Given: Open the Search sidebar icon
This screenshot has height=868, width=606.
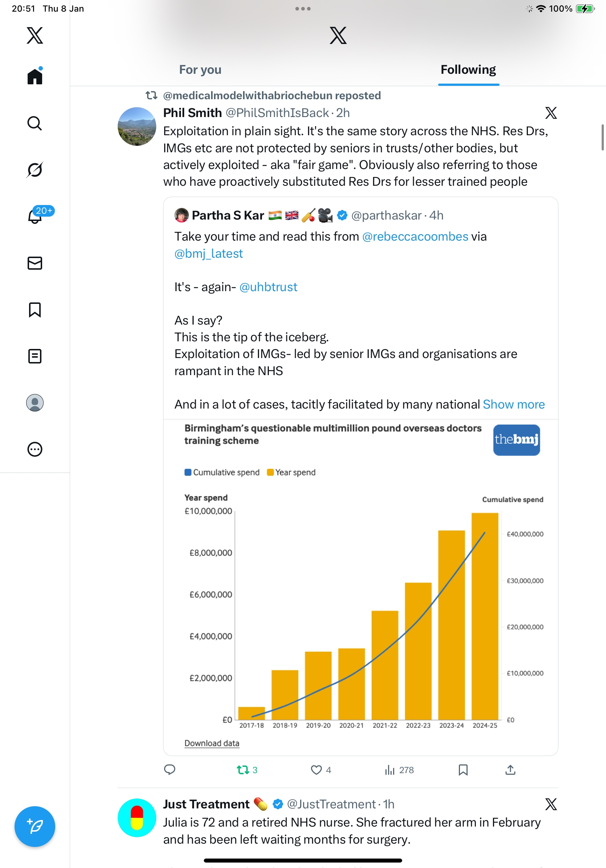Looking at the screenshot, I should point(35,123).
